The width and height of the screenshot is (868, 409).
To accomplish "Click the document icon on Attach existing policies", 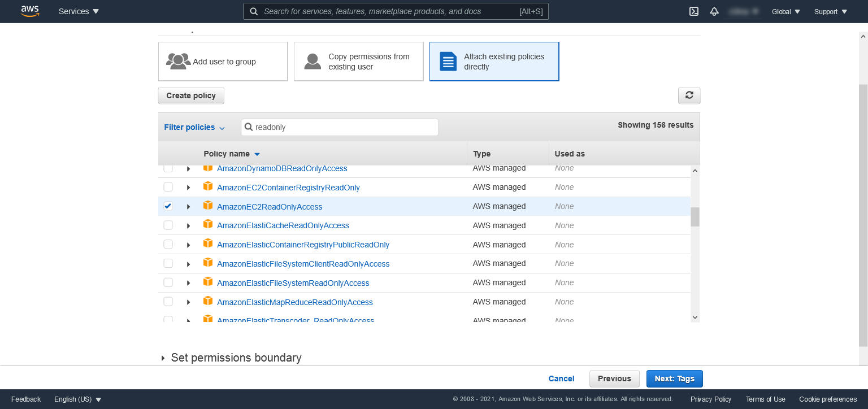I will 448,61.
